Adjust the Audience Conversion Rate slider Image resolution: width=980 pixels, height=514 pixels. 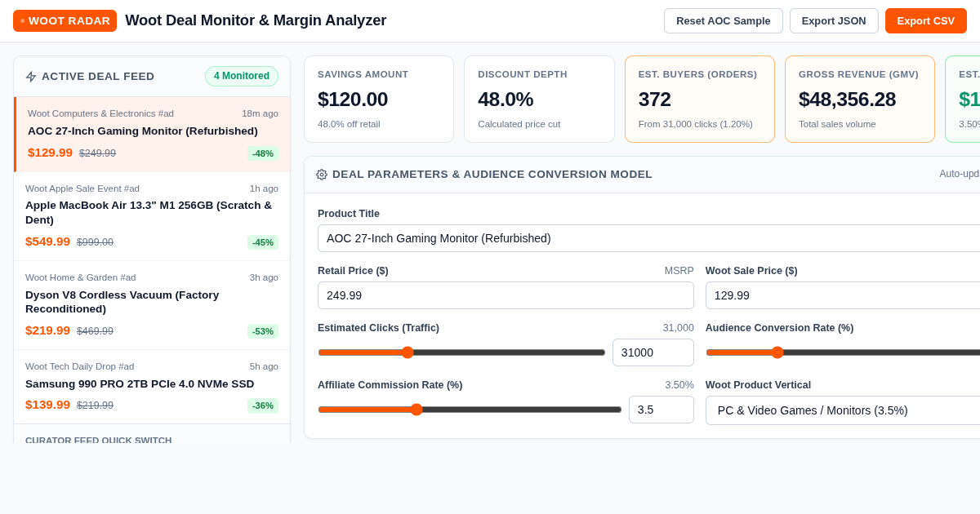click(843, 352)
